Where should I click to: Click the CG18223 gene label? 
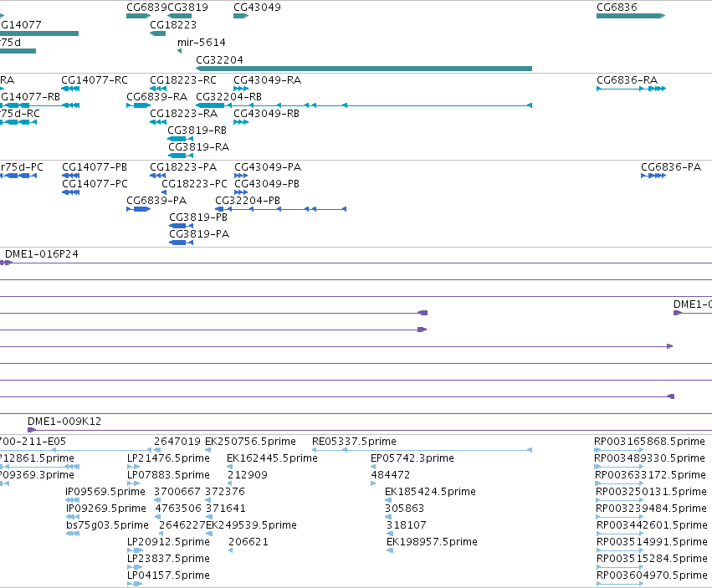[x=173, y=25]
